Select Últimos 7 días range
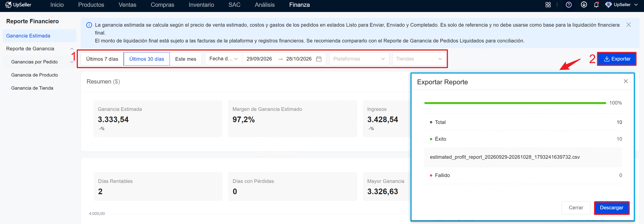The width and height of the screenshot is (644, 224). 102,59
